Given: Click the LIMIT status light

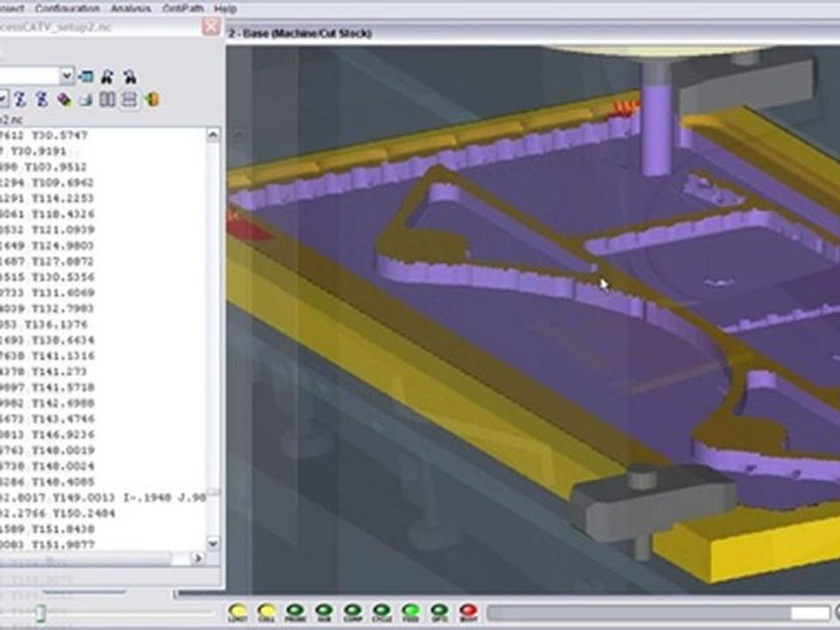Looking at the screenshot, I should tap(238, 612).
